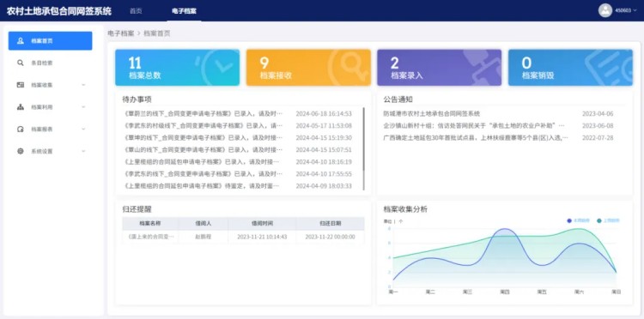Click the 电子档案 breadcrumb link

tap(121, 33)
